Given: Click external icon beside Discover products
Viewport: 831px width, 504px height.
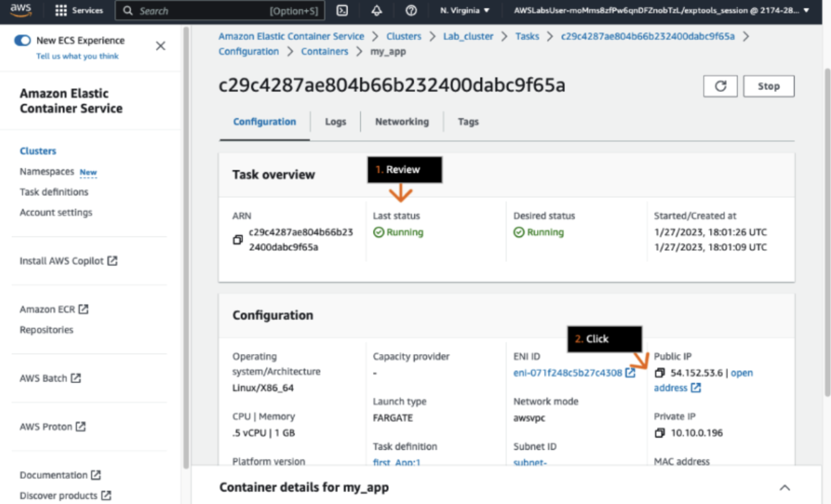Looking at the screenshot, I should 106,495.
